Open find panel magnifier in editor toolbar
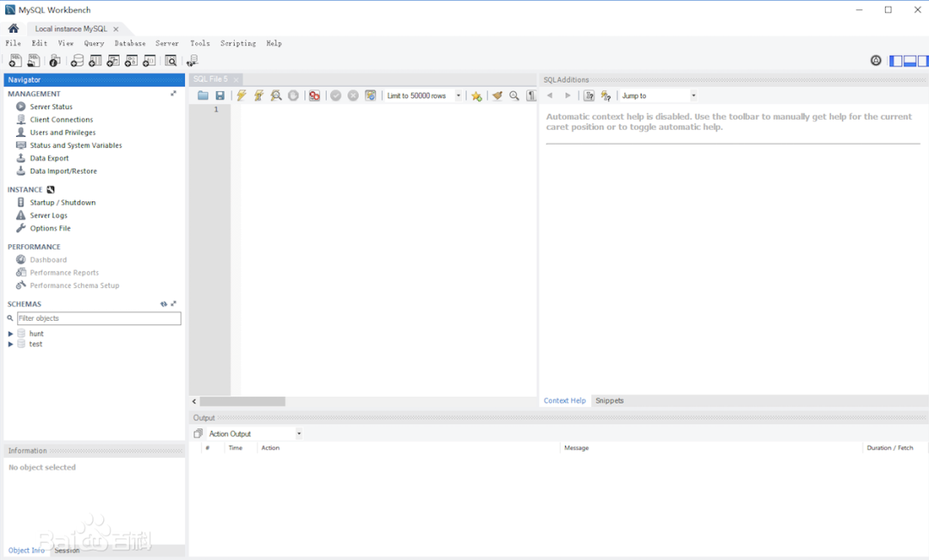Screen dimensions: 929x560 (514, 95)
